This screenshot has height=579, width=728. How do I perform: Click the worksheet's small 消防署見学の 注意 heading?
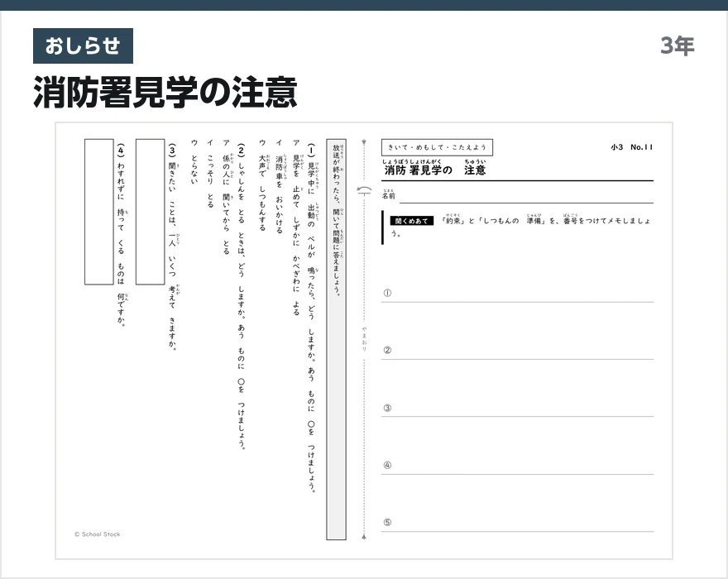[x=434, y=168]
